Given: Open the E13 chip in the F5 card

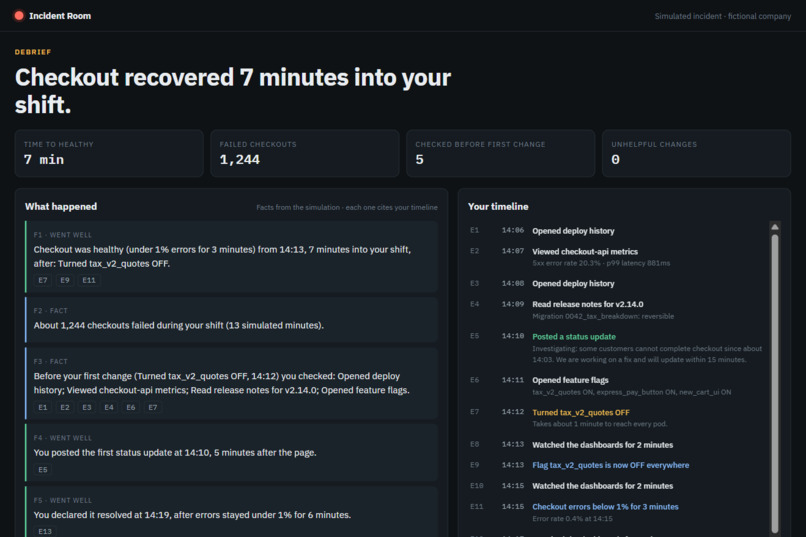Looking at the screenshot, I should pos(45,531).
